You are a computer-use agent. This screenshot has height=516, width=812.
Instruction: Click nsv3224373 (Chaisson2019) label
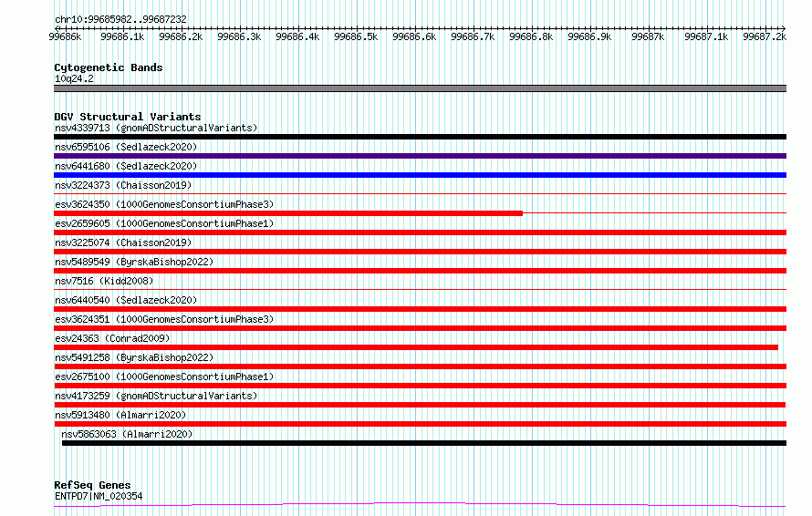(123, 185)
